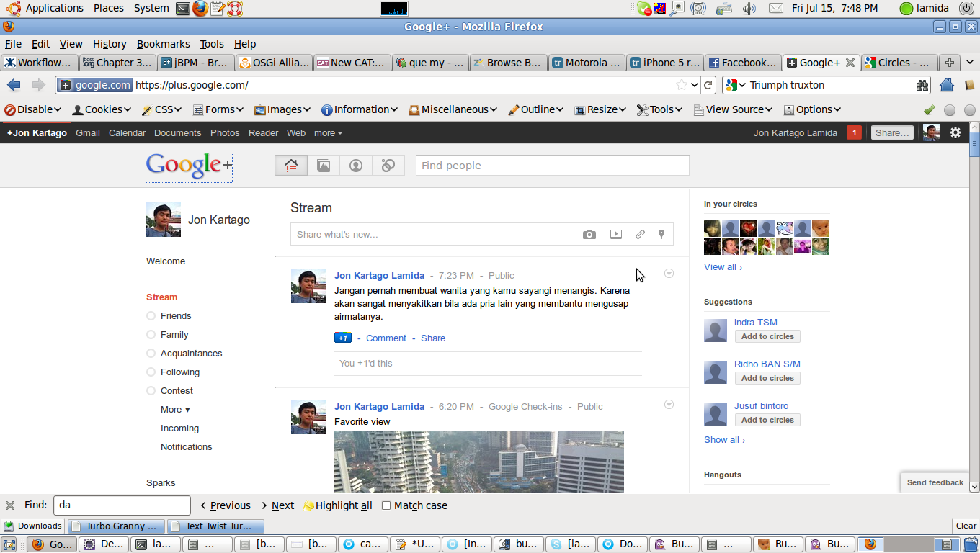Launch terminal from the top panel
Screen dimensions: 980x553
coord(183,9)
